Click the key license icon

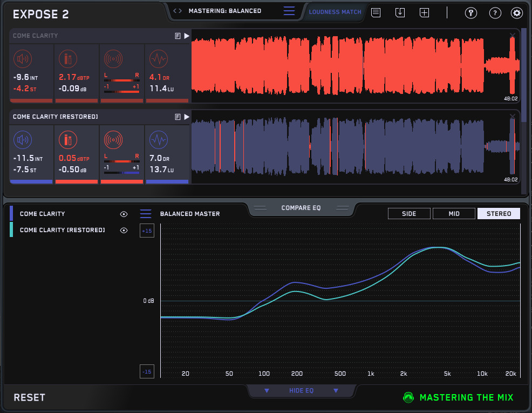click(x=470, y=13)
